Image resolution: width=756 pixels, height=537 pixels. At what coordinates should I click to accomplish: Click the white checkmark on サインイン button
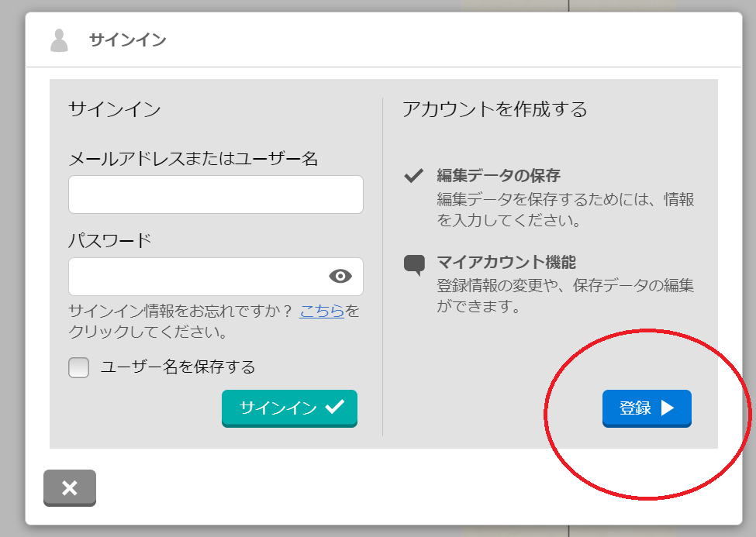[x=335, y=406]
